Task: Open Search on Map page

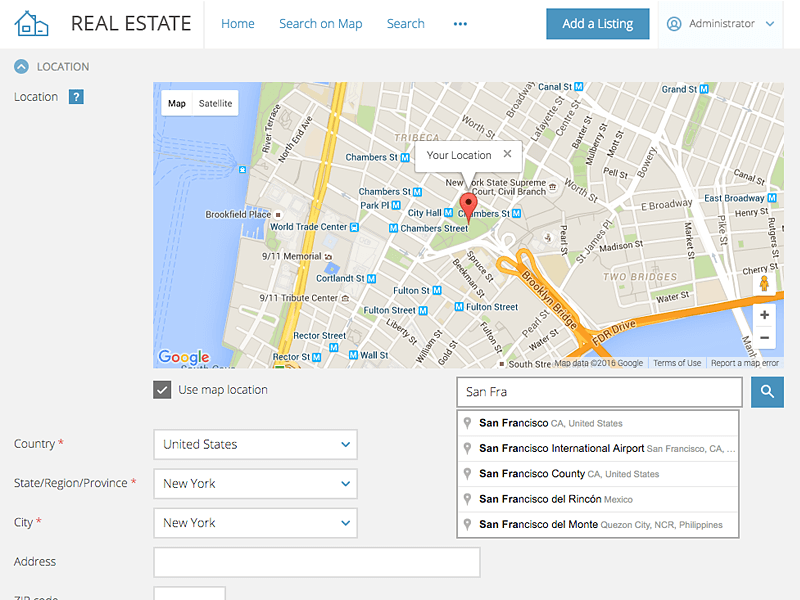Action: [320, 24]
